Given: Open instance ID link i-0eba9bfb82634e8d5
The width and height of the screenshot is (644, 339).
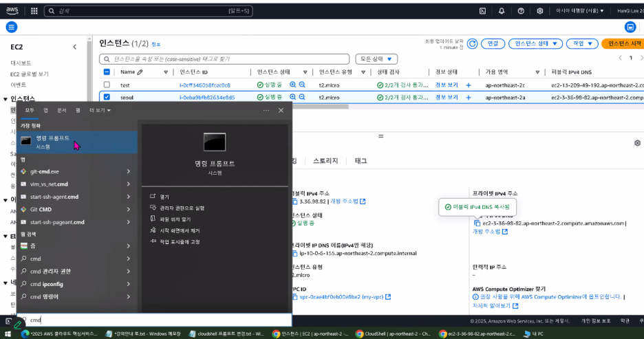Looking at the screenshot, I should tap(207, 98).
